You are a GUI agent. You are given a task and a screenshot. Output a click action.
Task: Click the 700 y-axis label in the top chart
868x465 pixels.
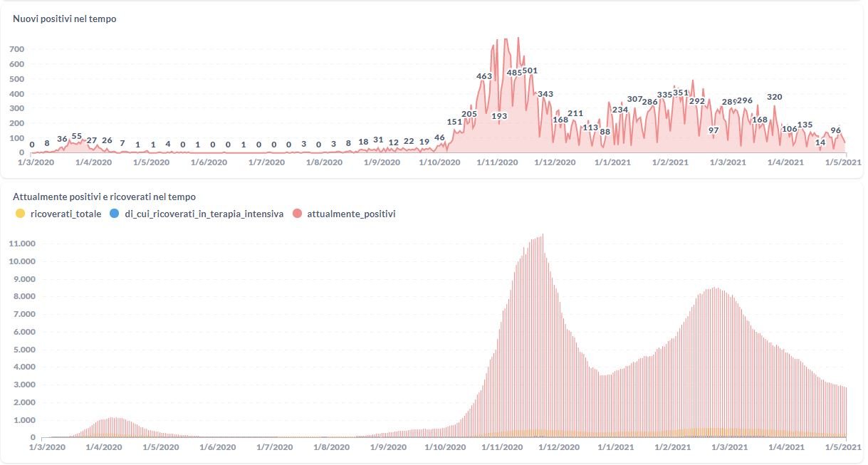coord(17,49)
